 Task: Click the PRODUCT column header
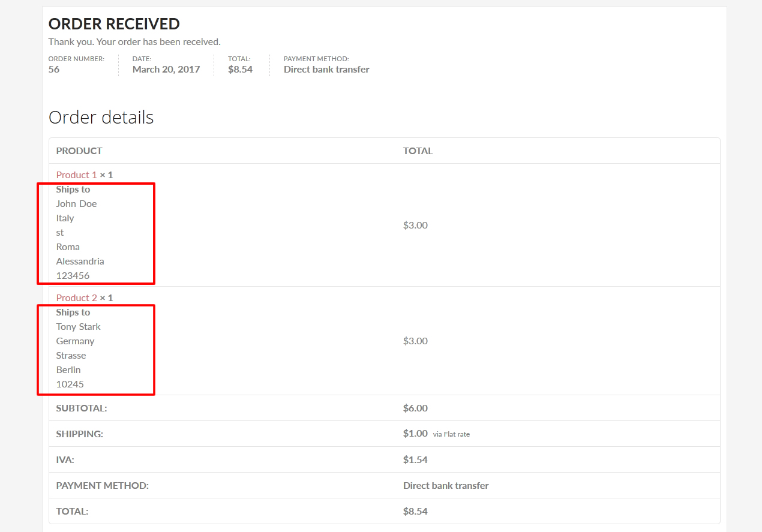coord(79,151)
